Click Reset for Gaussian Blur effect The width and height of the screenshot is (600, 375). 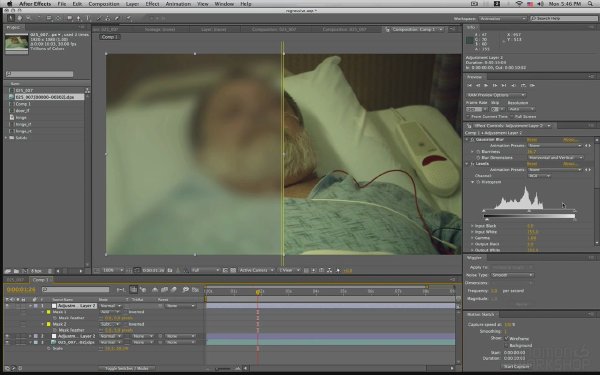coord(532,140)
